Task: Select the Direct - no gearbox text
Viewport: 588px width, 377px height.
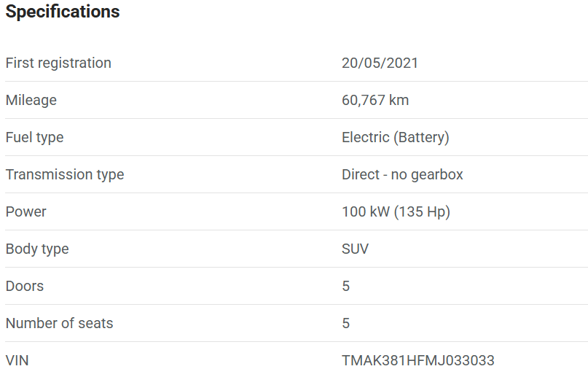Action: tap(402, 174)
